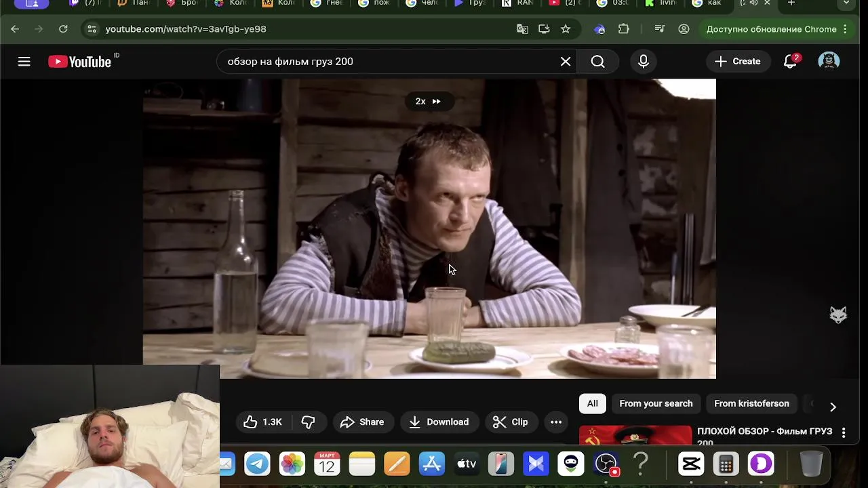Open the account avatar menu
This screenshot has height=488, width=868.
point(829,62)
